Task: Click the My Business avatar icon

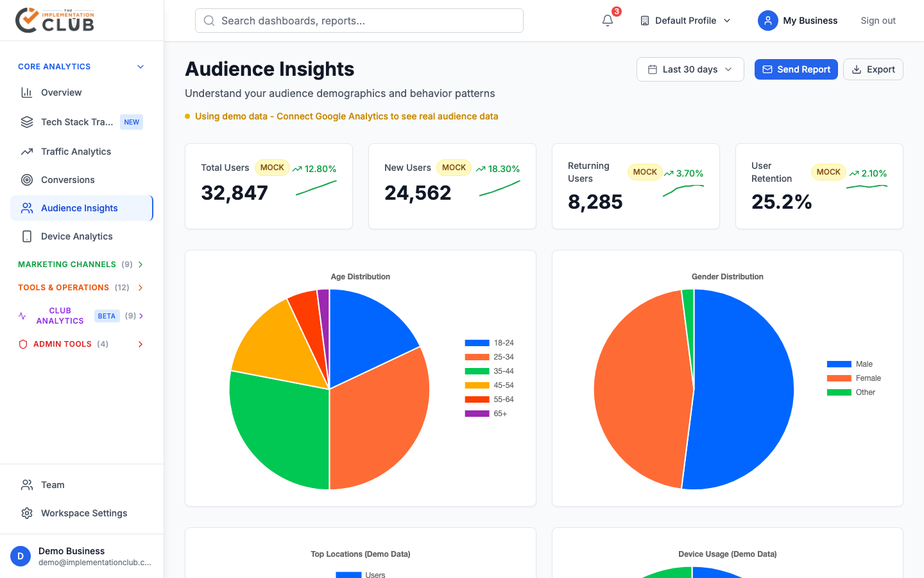Action: pos(767,21)
